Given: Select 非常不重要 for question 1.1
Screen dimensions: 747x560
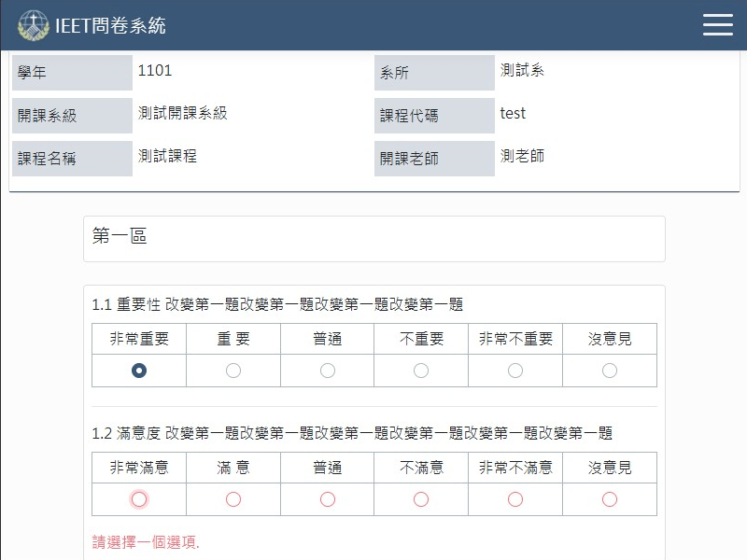Looking at the screenshot, I should click(514, 370).
